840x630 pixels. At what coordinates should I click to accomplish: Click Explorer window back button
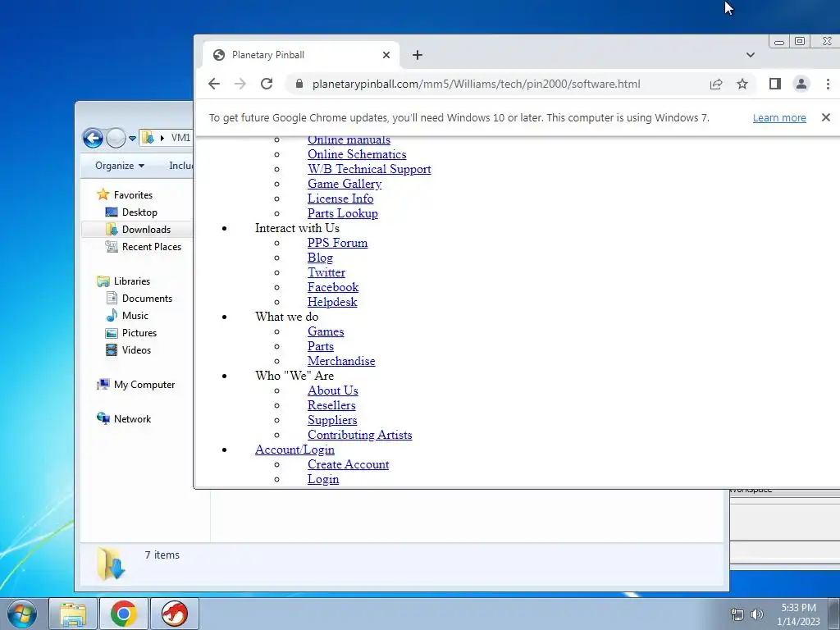tap(93, 138)
